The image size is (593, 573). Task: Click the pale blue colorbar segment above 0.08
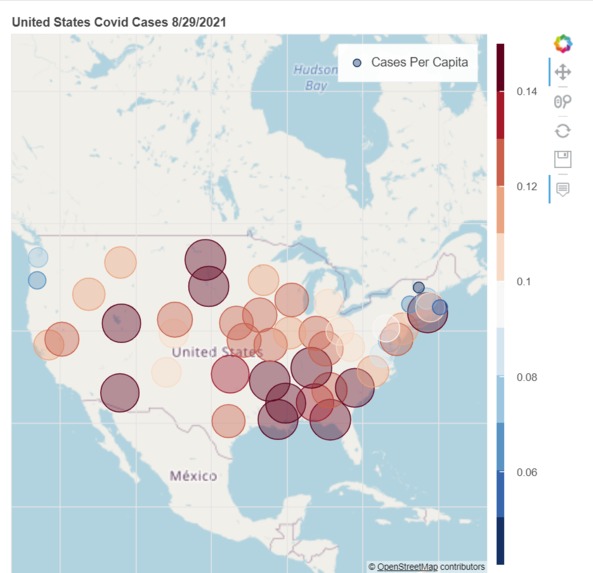(500, 352)
